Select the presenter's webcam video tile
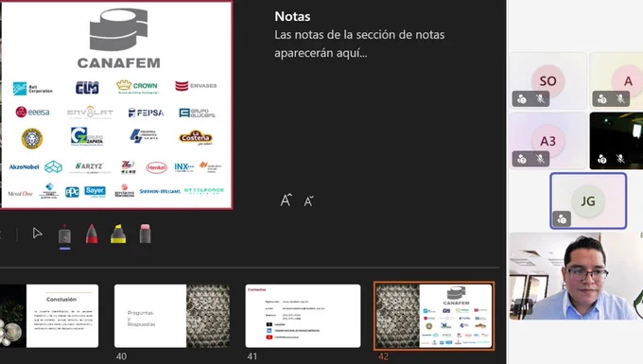 point(576,276)
